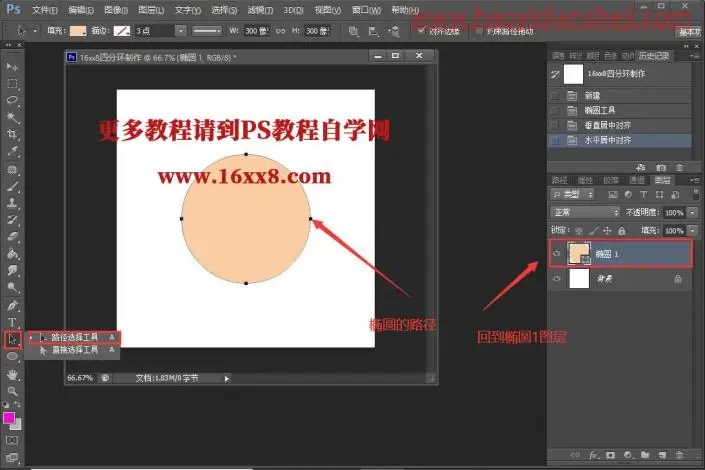Screen dimensions: 705x470
Task: Select the Dodge tool
Action: [x=12, y=287]
